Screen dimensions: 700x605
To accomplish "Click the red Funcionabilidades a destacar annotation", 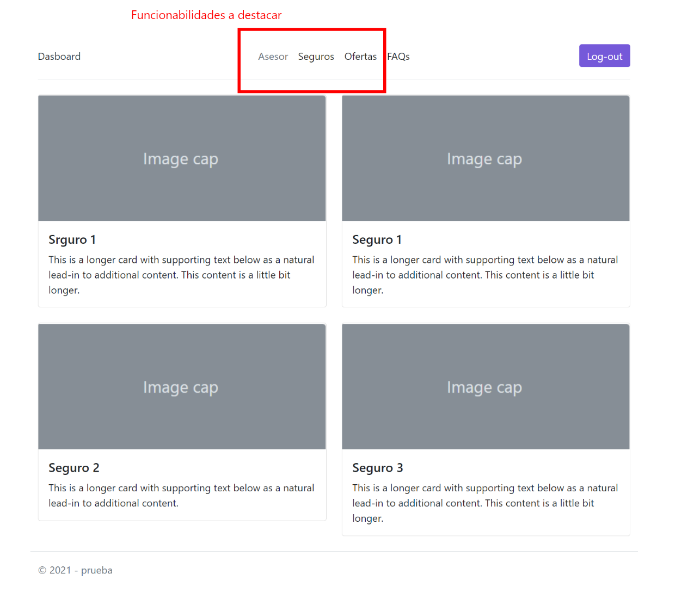I will (x=206, y=15).
